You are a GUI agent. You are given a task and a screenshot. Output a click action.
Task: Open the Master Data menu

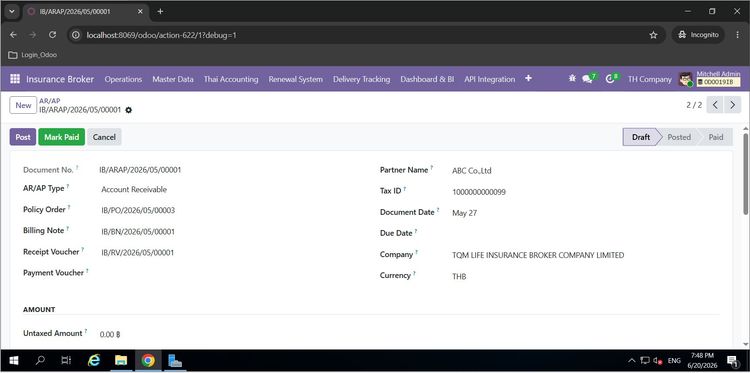tap(173, 79)
